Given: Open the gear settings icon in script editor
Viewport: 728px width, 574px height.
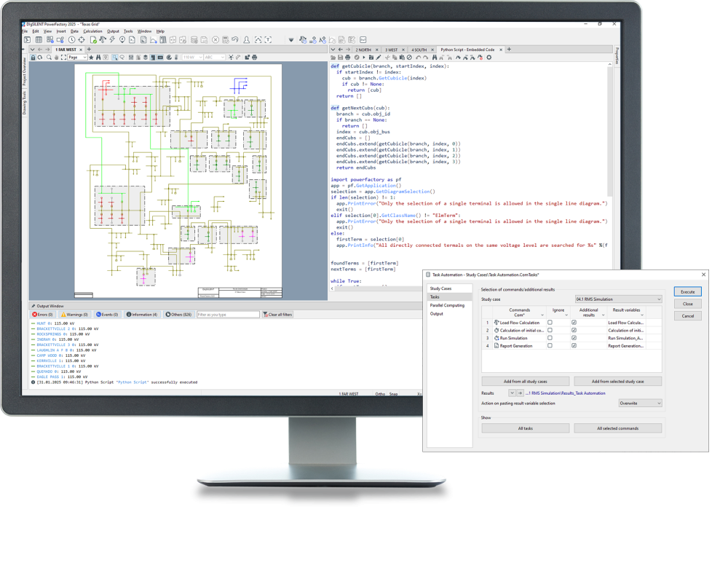Looking at the screenshot, I should coord(489,58).
